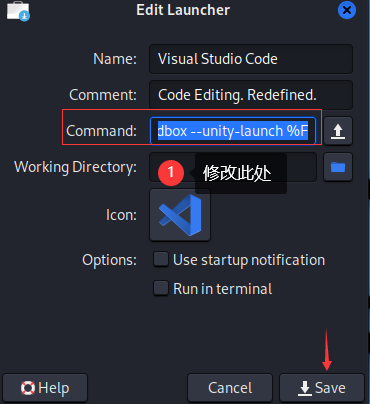Open the folder browser for Working Directory
This screenshot has height=404, width=370.
point(338,167)
